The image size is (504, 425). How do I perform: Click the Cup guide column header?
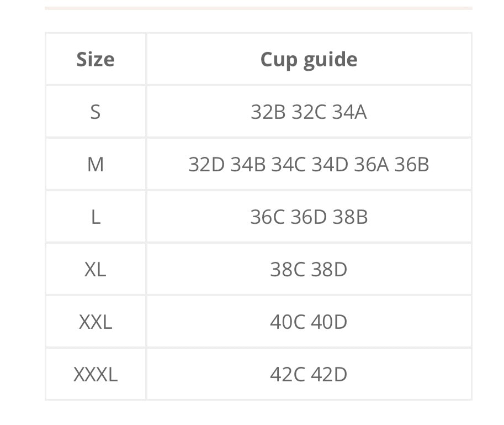point(309,59)
